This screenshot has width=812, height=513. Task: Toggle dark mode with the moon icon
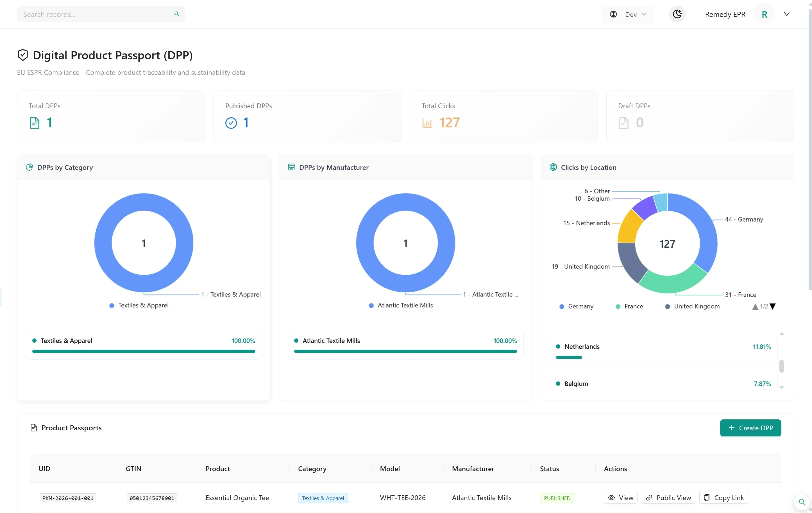click(x=677, y=14)
